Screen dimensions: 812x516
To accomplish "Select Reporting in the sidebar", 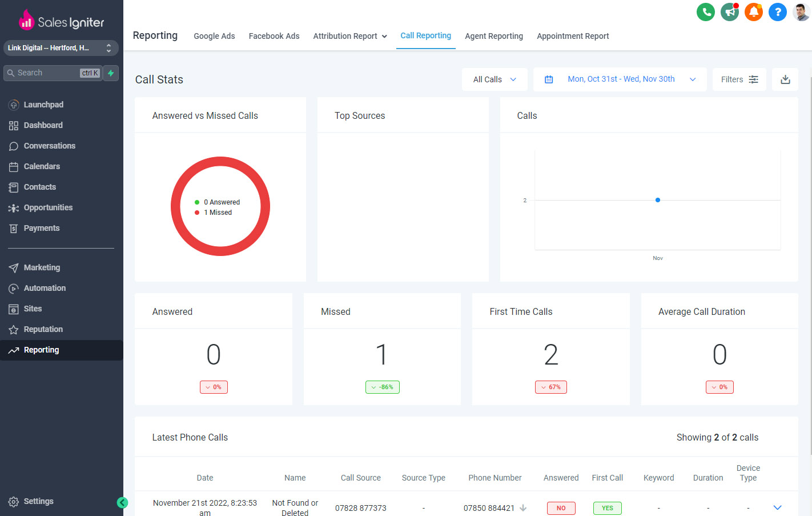I will pos(62,350).
